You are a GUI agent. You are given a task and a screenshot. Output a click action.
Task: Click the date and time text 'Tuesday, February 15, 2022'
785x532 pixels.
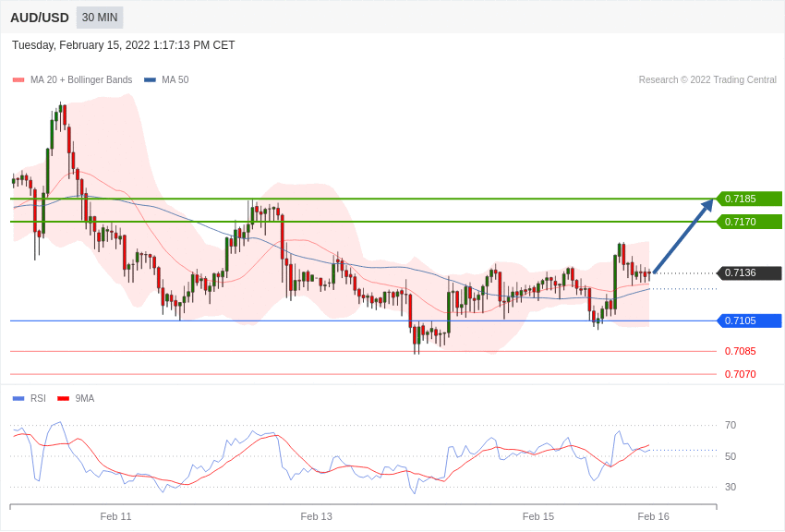tap(81, 45)
